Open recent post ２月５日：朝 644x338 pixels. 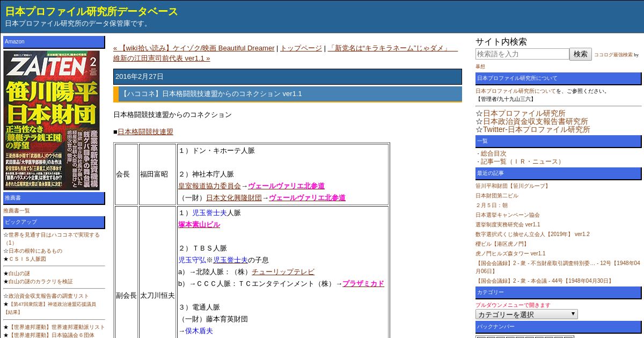[492, 205]
